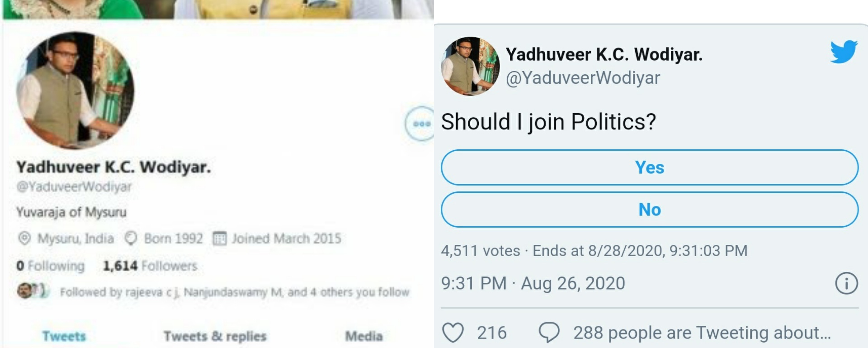Switch to the Tweets tab
This screenshot has width=868, height=348.
tap(64, 336)
